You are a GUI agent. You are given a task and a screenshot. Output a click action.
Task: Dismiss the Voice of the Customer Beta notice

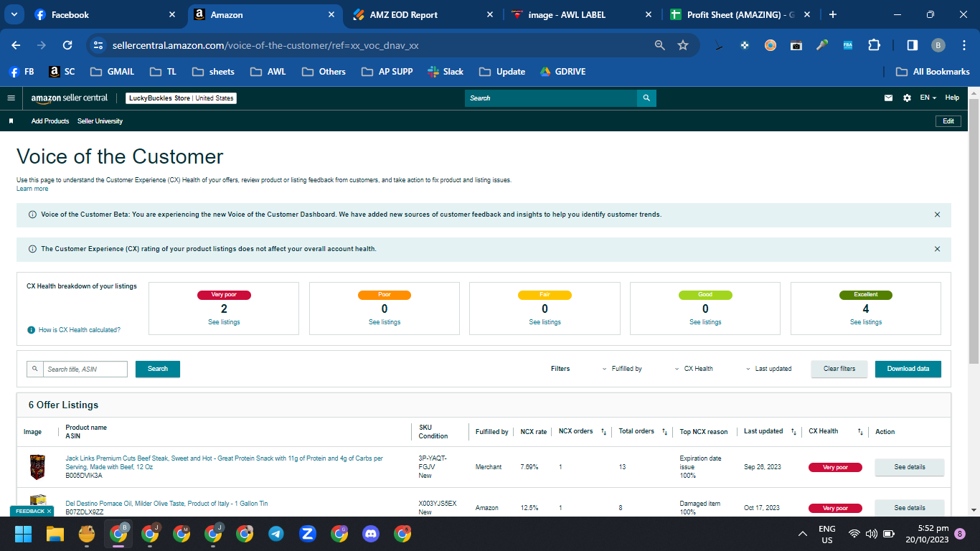tap(937, 215)
